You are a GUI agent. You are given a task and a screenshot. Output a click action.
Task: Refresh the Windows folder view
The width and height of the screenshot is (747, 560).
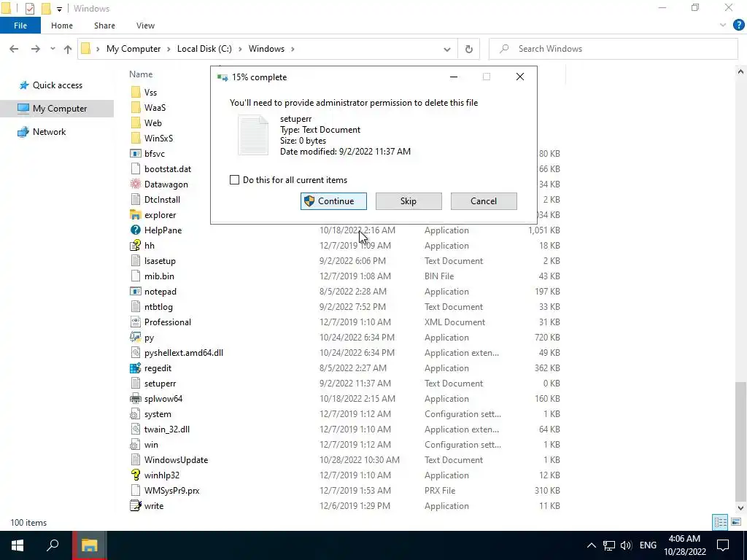tap(469, 49)
